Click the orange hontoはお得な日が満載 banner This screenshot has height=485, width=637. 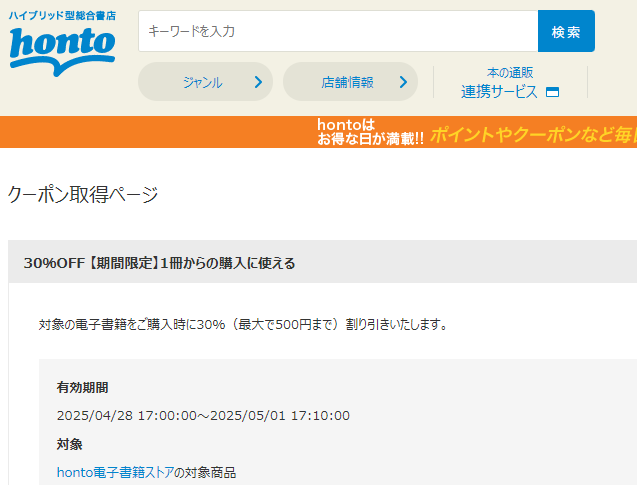(318, 132)
